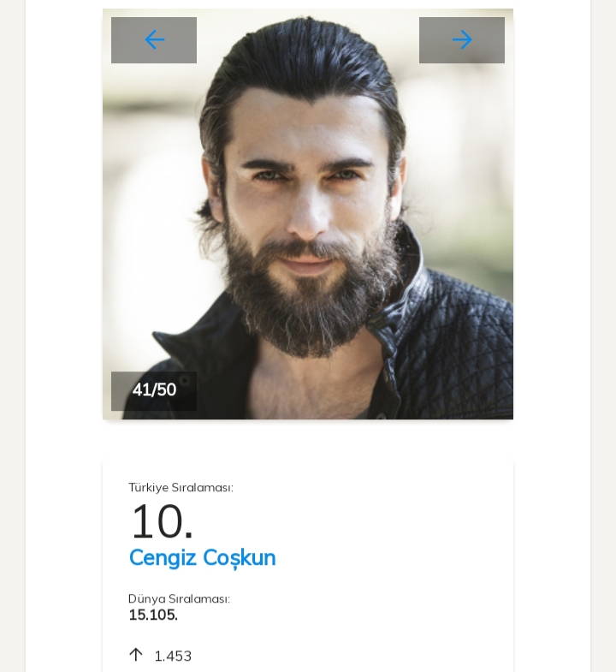Advance to next slide with right arrow

[x=462, y=40]
